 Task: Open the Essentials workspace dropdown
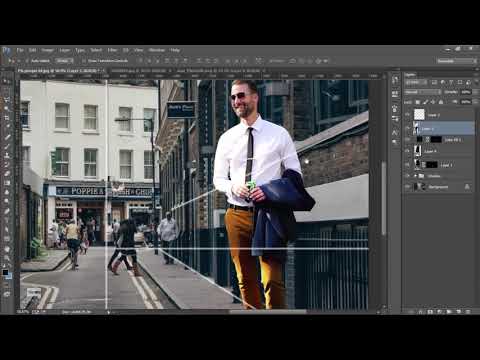[457, 61]
